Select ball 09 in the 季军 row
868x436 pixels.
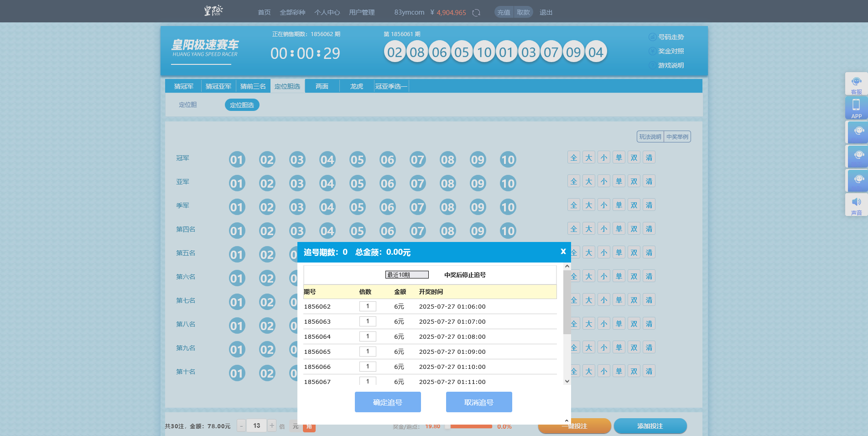pyautogui.click(x=478, y=207)
